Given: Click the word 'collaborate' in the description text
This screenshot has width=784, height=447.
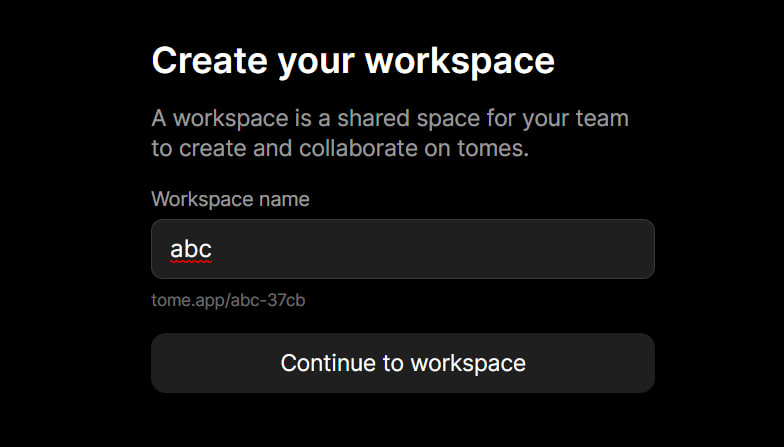Looking at the screenshot, I should pyautogui.click(x=358, y=148).
